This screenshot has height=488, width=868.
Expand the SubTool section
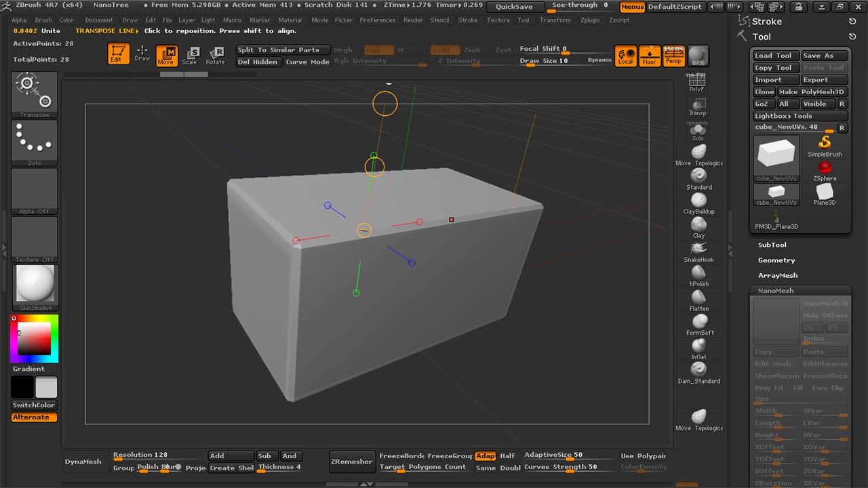tap(772, 245)
